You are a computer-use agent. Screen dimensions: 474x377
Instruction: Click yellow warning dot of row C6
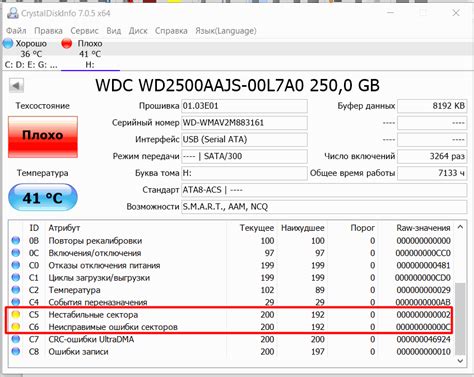coord(16,327)
